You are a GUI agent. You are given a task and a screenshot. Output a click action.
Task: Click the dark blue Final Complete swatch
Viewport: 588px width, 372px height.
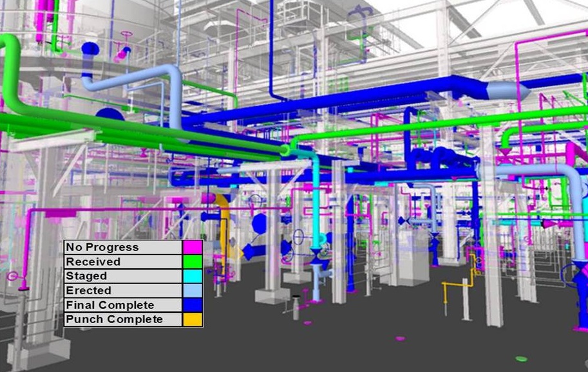193,305
